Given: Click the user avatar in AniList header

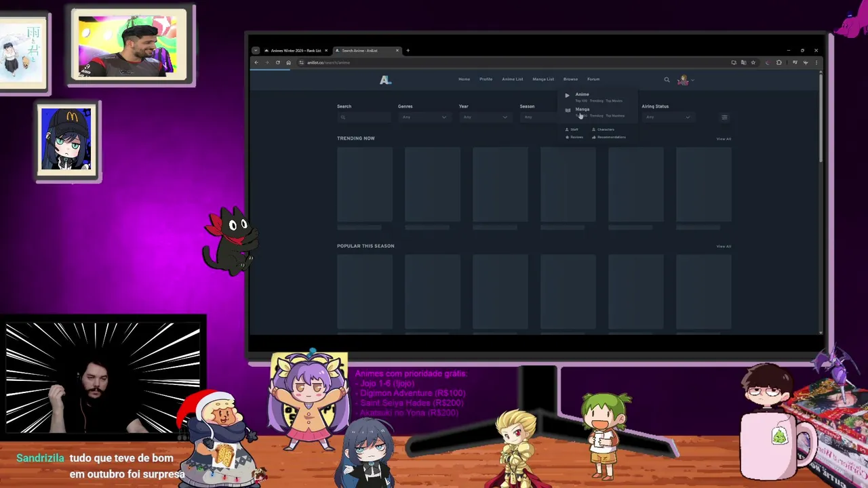Looking at the screenshot, I should (683, 80).
